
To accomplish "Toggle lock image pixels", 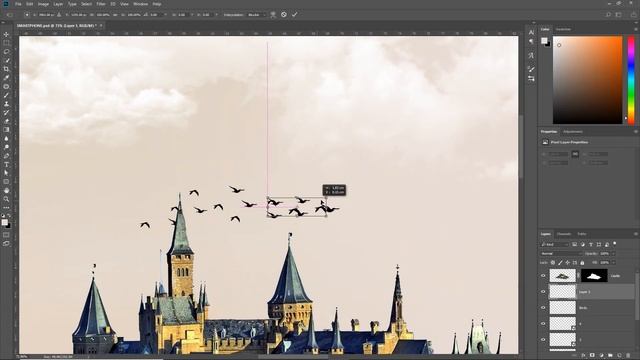I will coord(560,262).
